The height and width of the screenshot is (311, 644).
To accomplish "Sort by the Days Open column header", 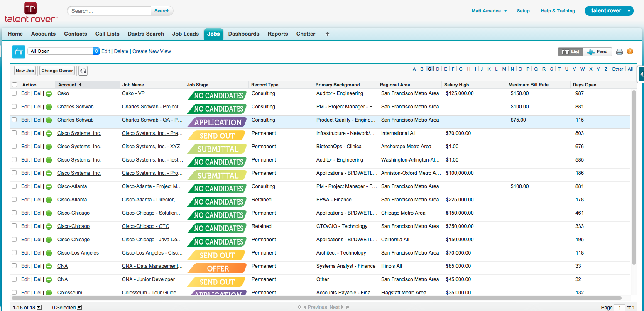I will tap(600, 85).
